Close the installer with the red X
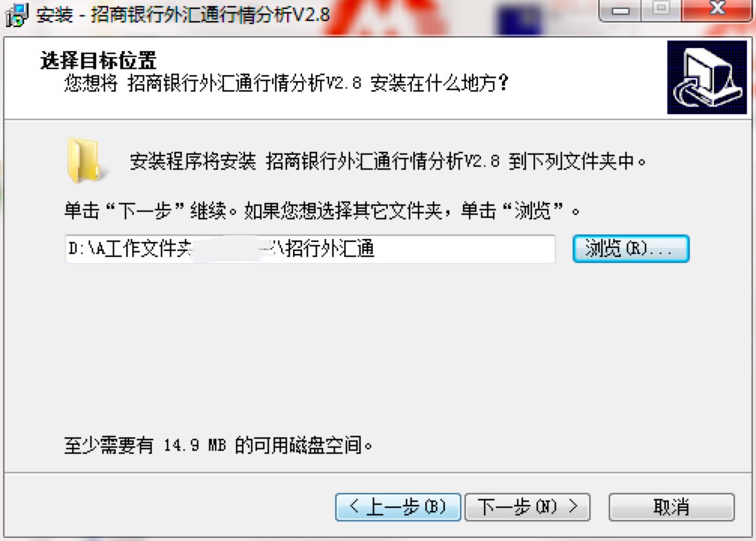Image resolution: width=756 pixels, height=541 pixels. [x=718, y=10]
